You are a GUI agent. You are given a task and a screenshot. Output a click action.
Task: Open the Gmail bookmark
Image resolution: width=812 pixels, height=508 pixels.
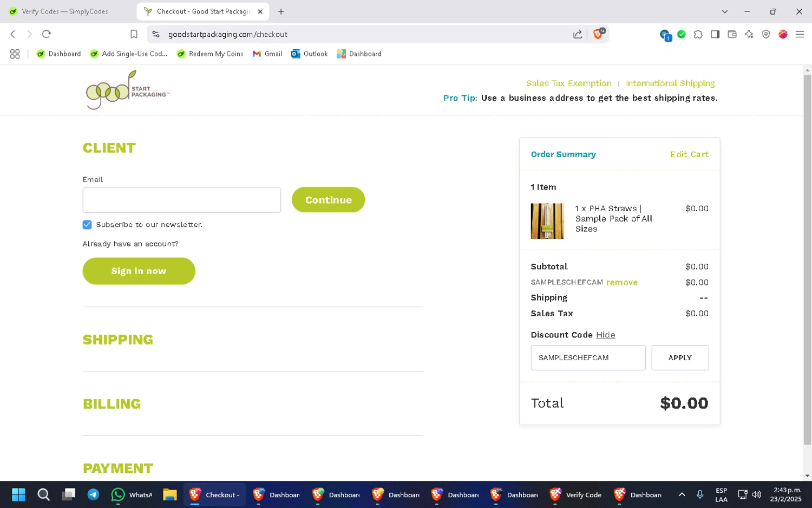[267, 54]
